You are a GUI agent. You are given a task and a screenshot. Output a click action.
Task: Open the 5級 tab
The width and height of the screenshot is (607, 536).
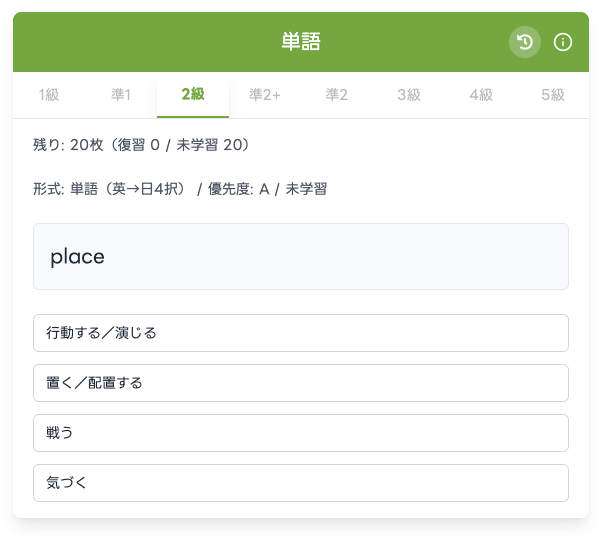(553, 95)
